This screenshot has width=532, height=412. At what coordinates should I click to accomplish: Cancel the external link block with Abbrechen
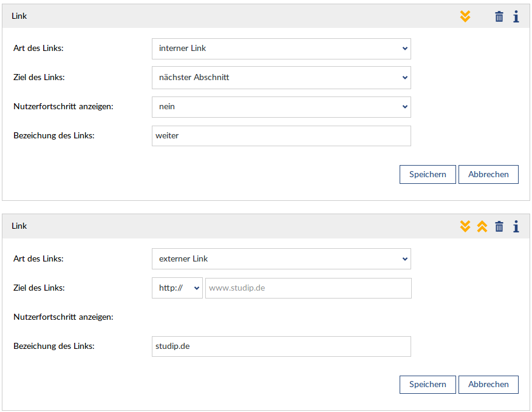click(488, 385)
